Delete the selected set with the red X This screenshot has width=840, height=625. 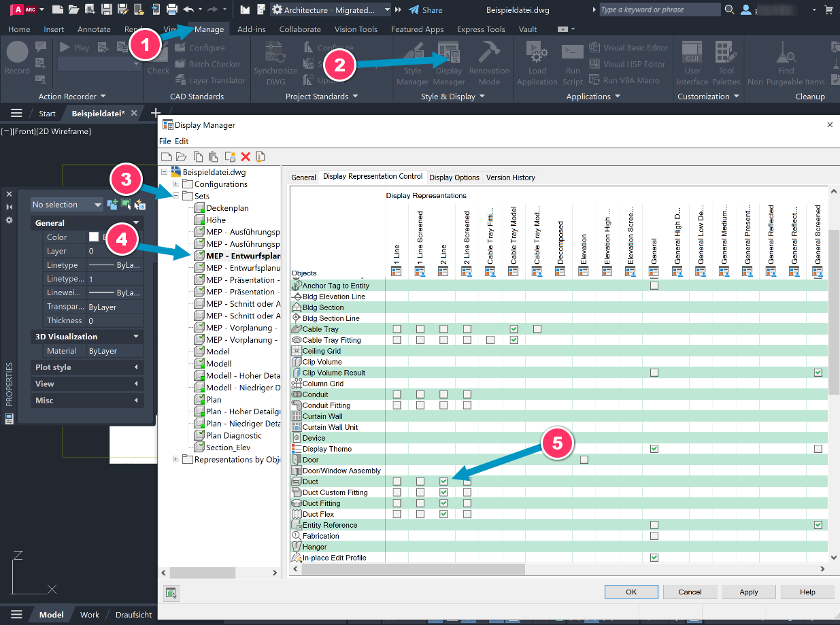(245, 156)
